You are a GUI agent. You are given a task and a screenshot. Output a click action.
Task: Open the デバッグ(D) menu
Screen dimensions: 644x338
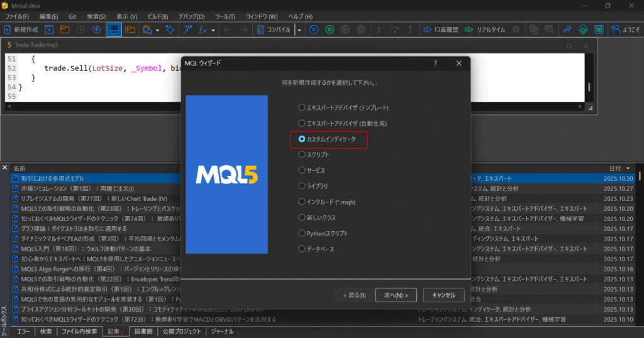click(x=192, y=16)
